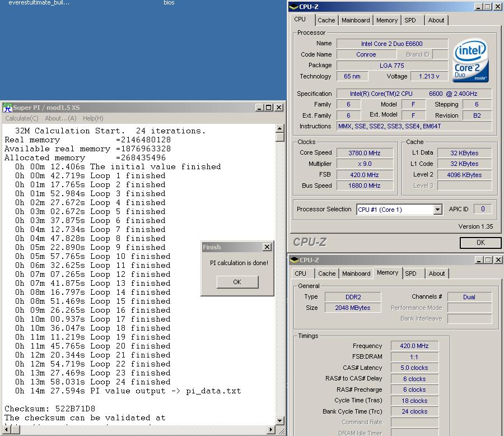This screenshot has height=436, width=504.
Task: Click the FSB value 420.0 MHz
Action: [365, 175]
